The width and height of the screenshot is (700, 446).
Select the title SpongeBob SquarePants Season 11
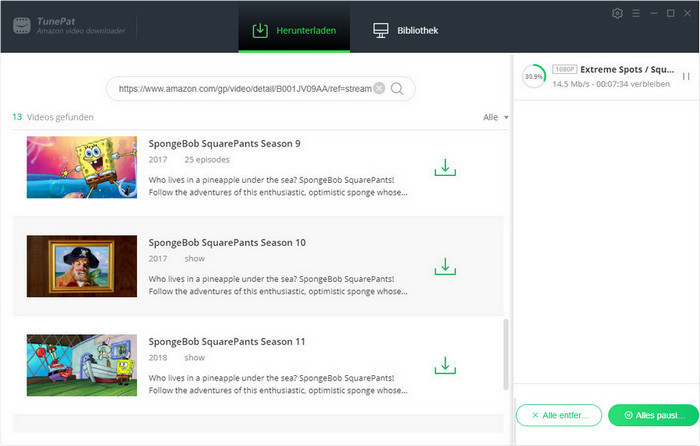(x=227, y=342)
